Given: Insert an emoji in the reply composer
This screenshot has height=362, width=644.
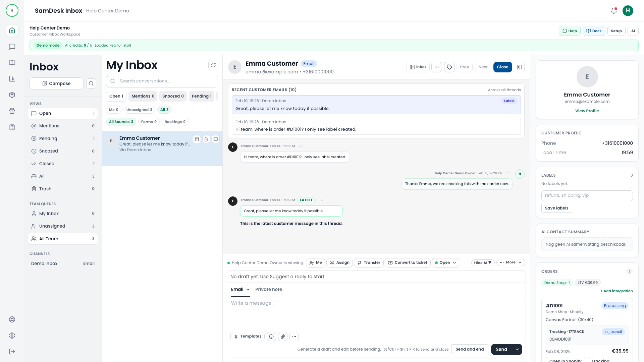Looking at the screenshot, I should click(x=271, y=336).
